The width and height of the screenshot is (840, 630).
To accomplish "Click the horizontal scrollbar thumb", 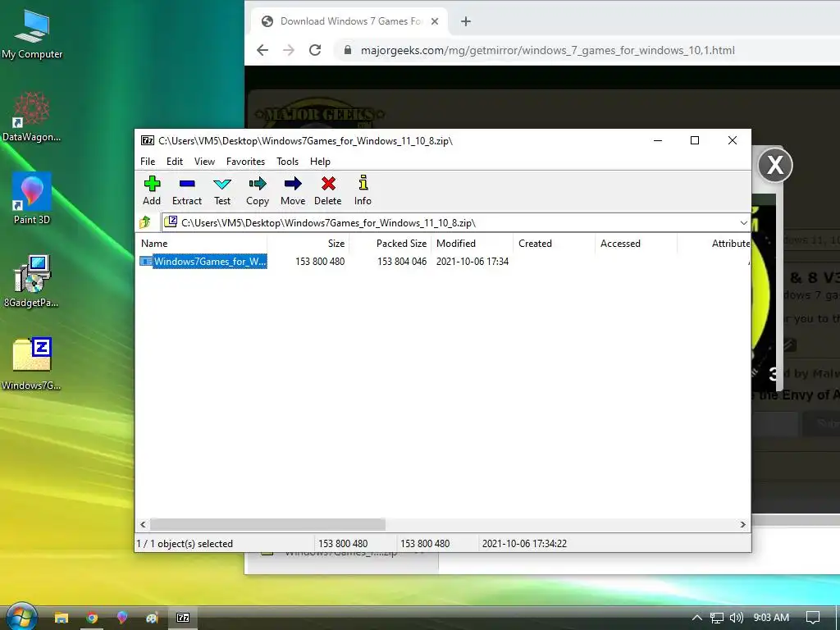I will (267, 524).
